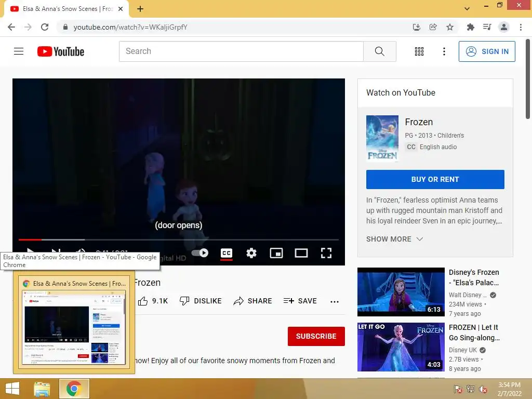Select the Chrome window preview thumbnail

coord(74,322)
